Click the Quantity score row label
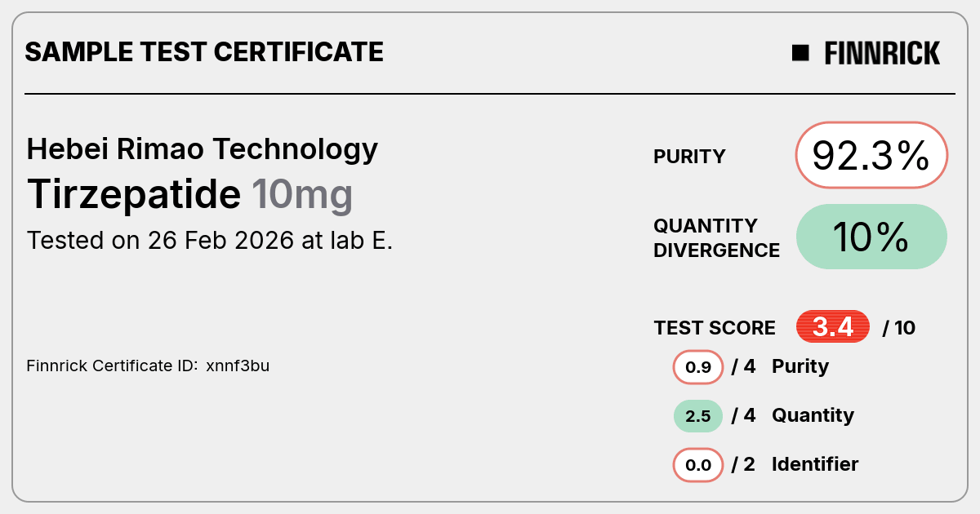 point(813,415)
